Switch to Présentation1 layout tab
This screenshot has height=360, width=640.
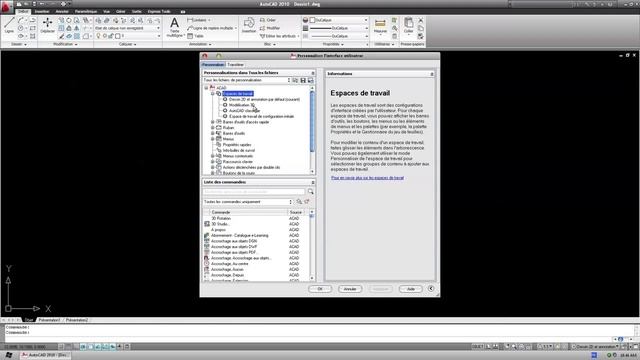(49, 320)
